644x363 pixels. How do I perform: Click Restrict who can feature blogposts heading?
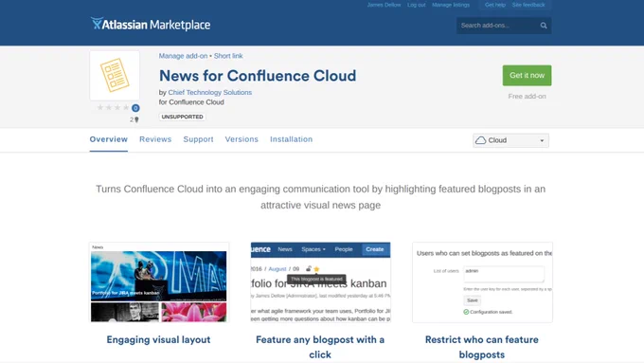482,347
